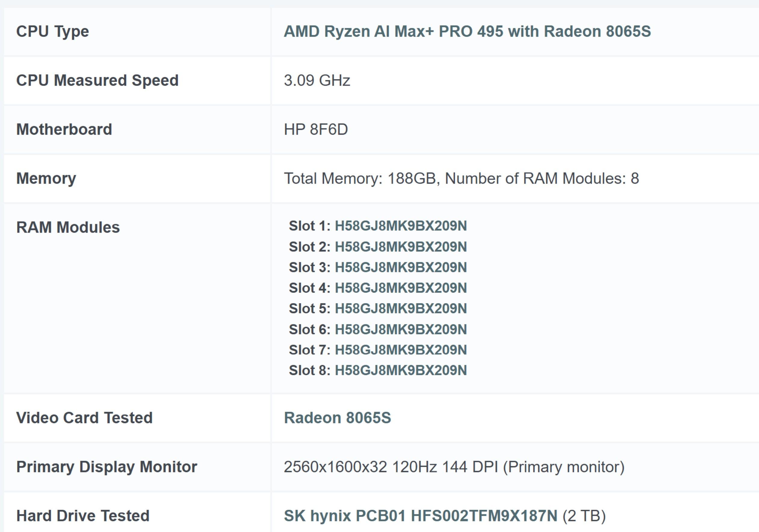759x532 pixels.
Task: Click the Video Card Tested label
Action: coord(84,418)
